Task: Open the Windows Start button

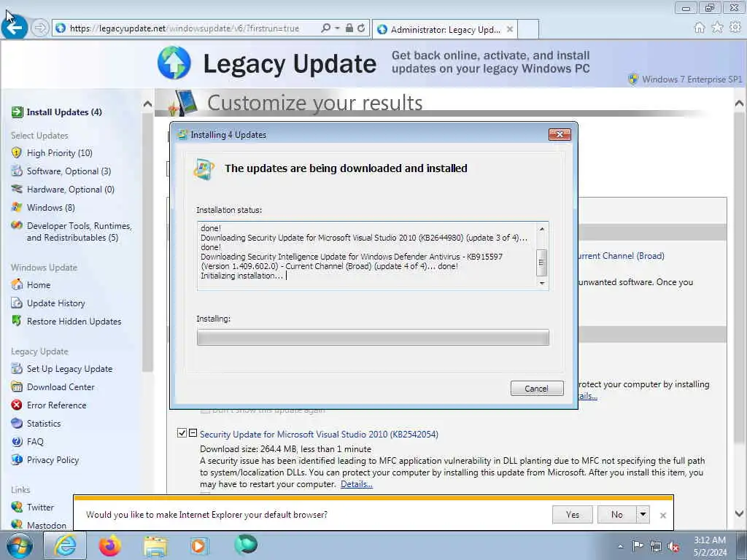Action: tap(20, 545)
